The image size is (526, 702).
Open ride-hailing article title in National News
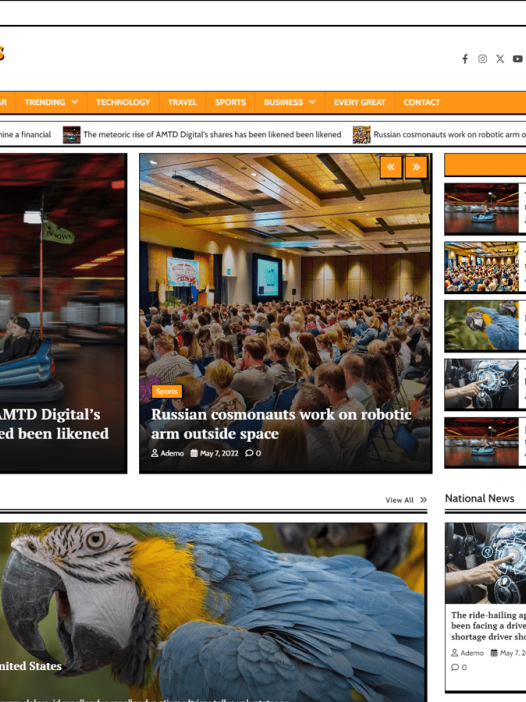coord(488,626)
